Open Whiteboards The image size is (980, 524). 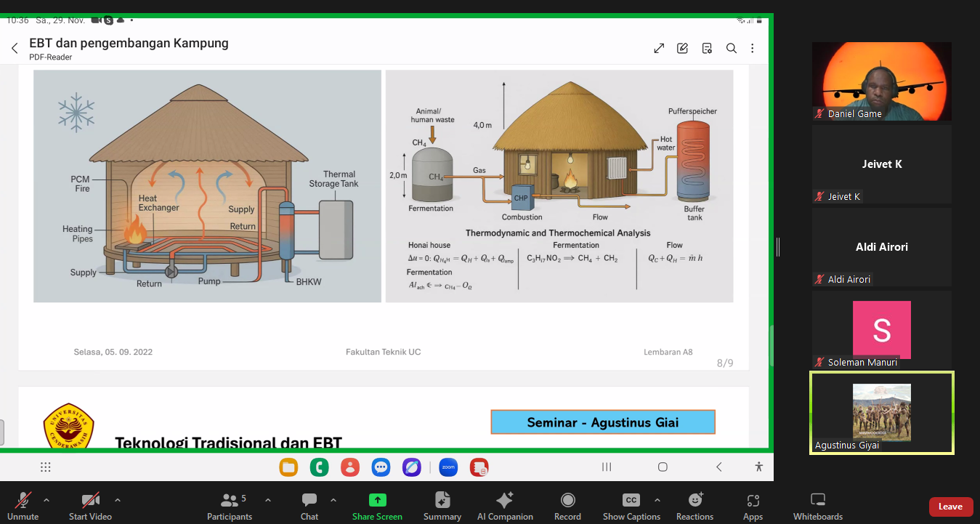pyautogui.click(x=818, y=506)
